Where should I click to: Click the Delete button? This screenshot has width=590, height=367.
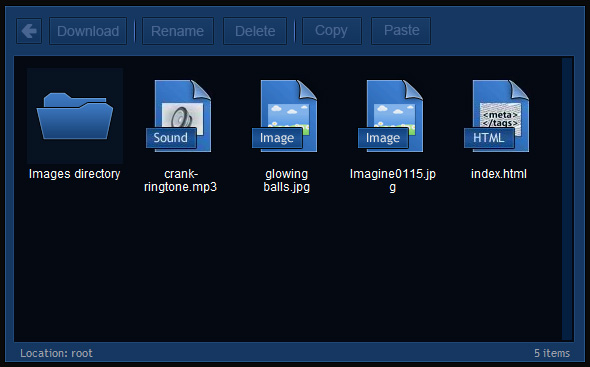pyautogui.click(x=255, y=31)
